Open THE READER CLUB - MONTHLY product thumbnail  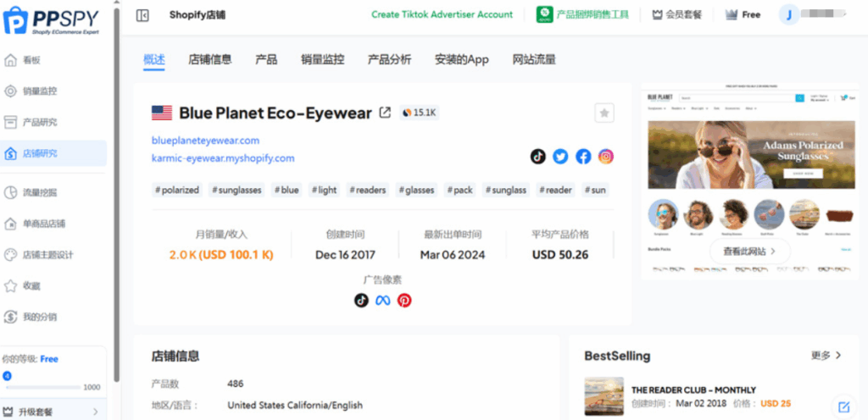604,396
